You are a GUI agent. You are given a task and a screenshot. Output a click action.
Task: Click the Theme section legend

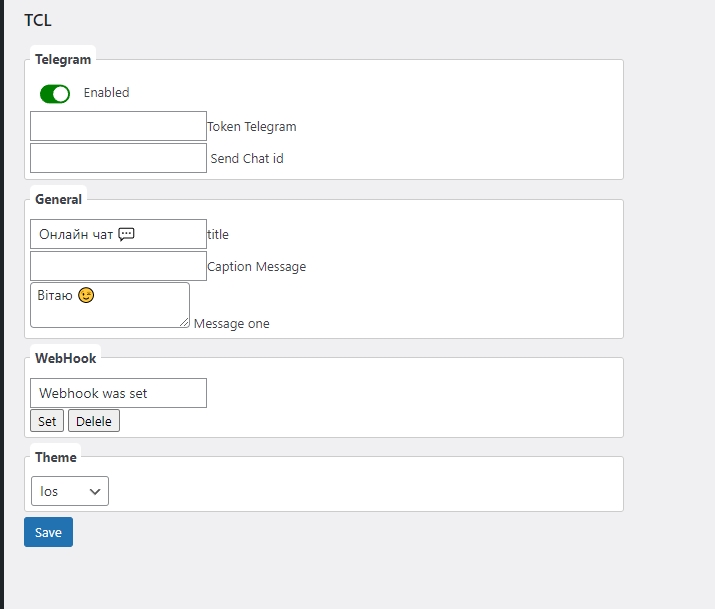pos(56,457)
